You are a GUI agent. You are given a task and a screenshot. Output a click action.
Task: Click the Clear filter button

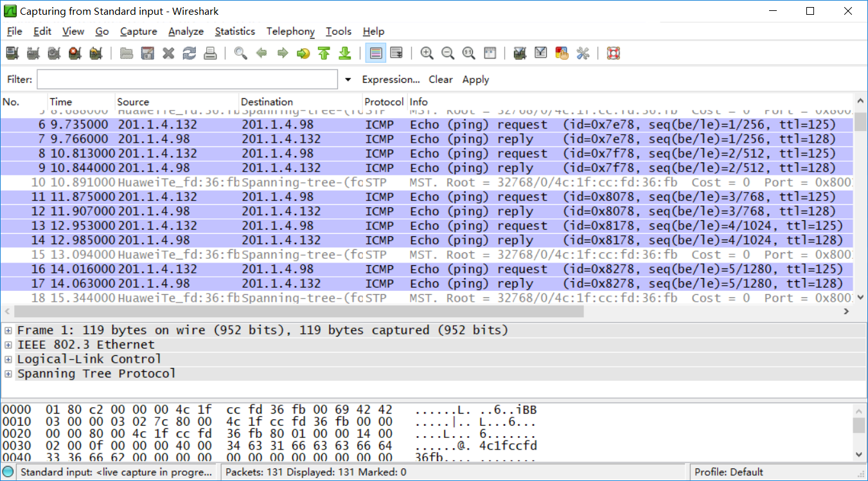coord(441,80)
